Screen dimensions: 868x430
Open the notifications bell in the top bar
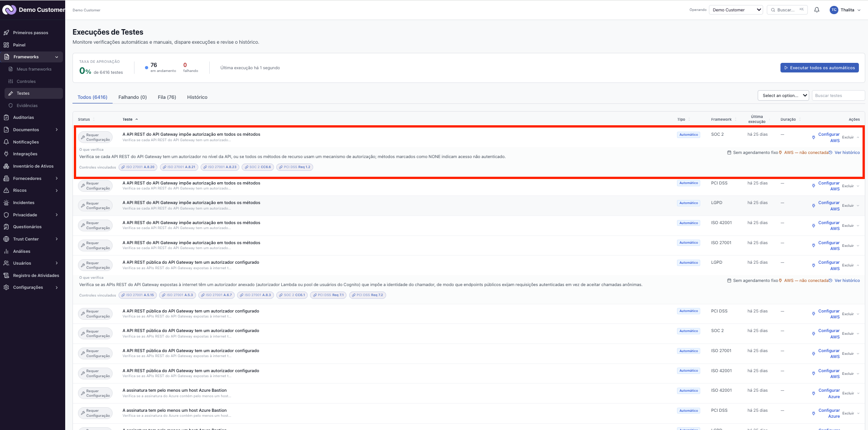[x=817, y=10]
